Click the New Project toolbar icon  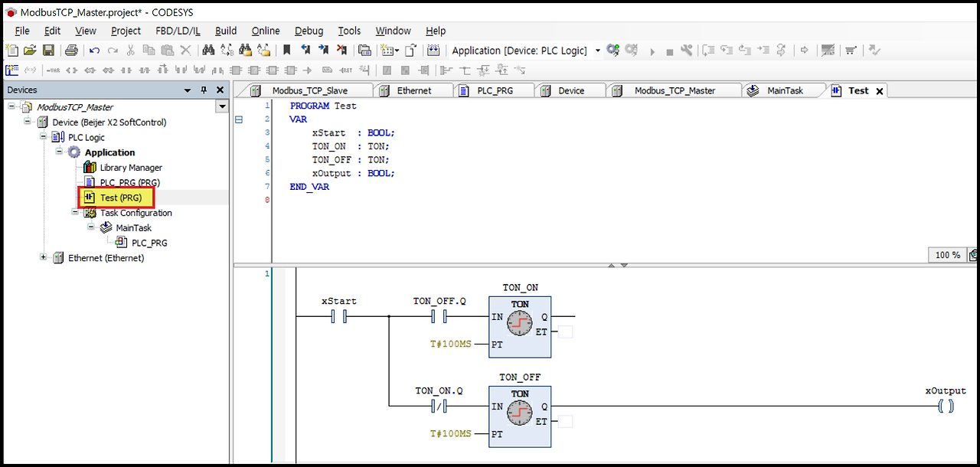(11, 50)
